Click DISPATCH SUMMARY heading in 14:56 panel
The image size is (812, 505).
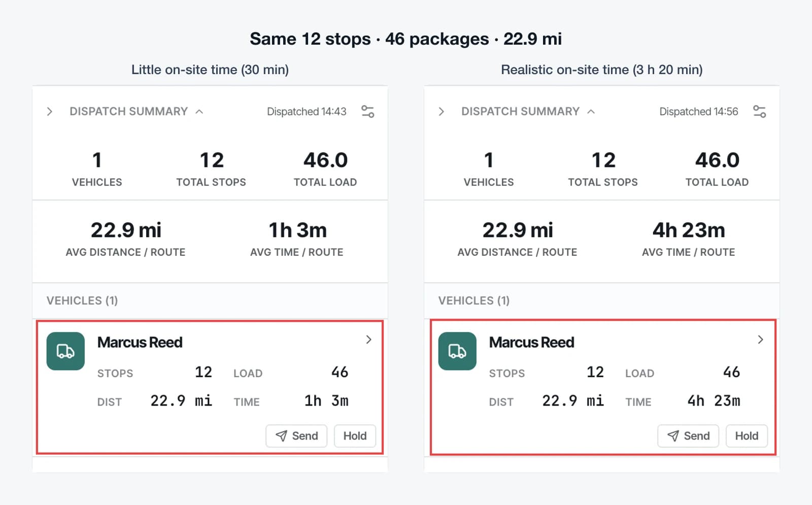521,111
